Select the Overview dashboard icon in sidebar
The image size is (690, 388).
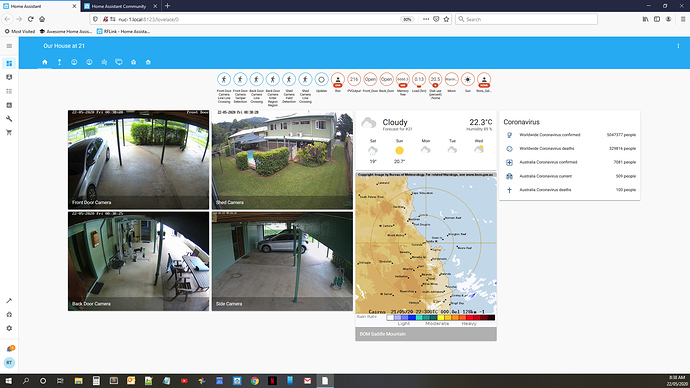point(9,63)
